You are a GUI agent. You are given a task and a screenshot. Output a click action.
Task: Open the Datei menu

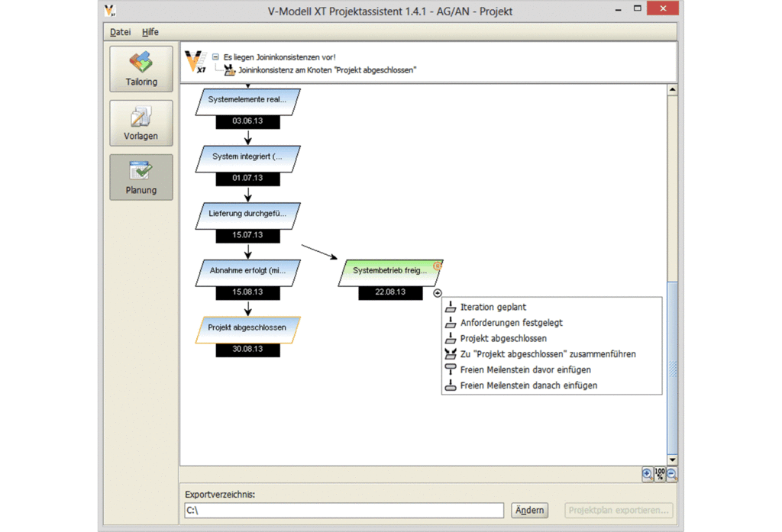(x=120, y=32)
